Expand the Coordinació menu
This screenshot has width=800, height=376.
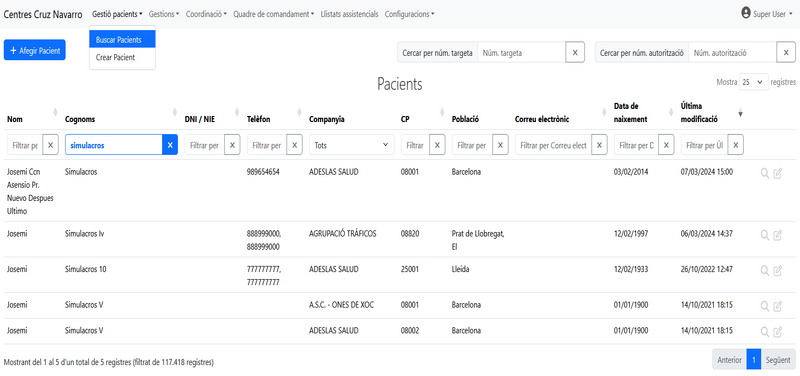tap(206, 14)
